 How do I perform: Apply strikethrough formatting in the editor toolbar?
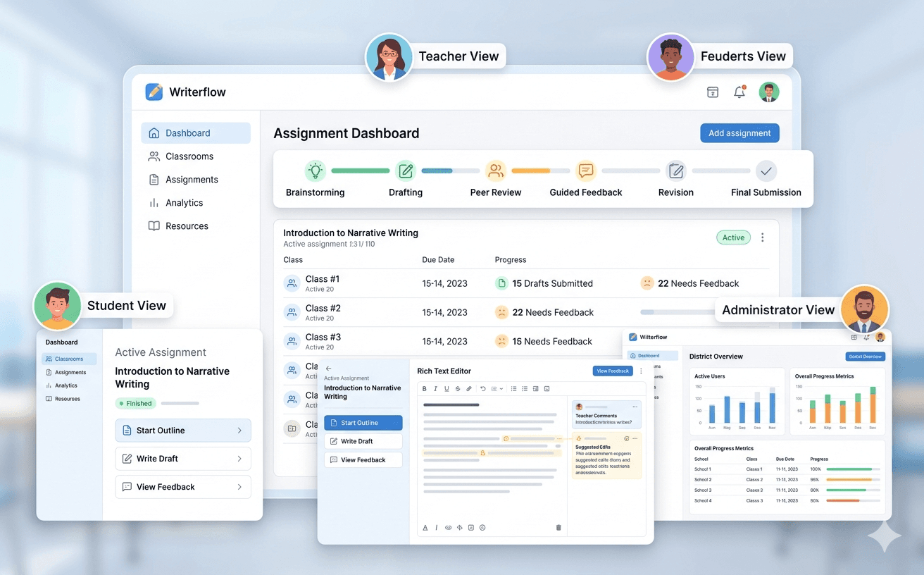[456, 388]
